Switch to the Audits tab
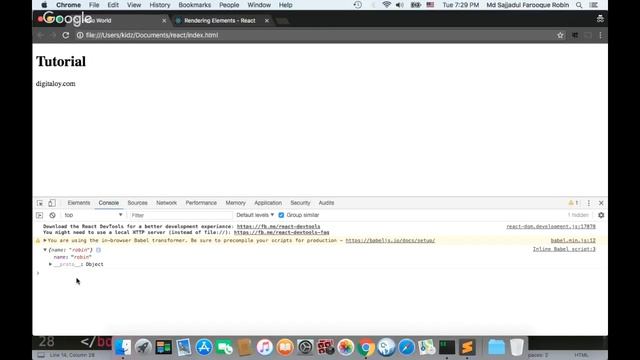 pyautogui.click(x=327, y=203)
